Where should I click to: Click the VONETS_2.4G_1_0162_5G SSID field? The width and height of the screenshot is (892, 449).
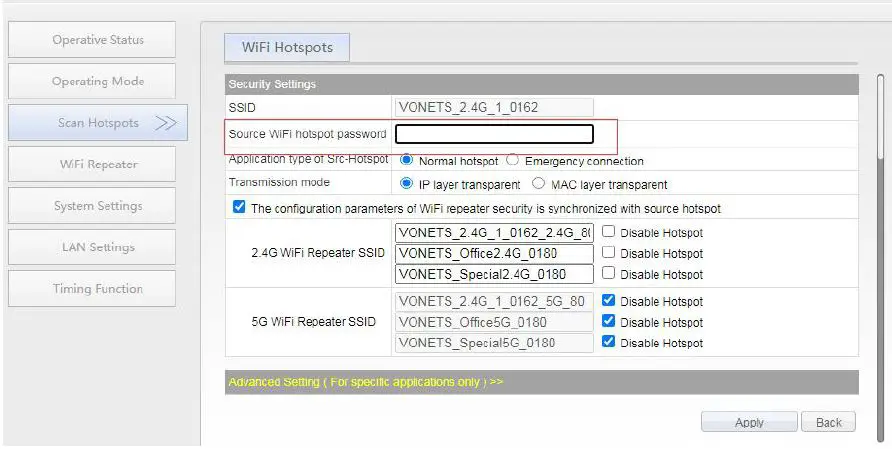[494, 302]
